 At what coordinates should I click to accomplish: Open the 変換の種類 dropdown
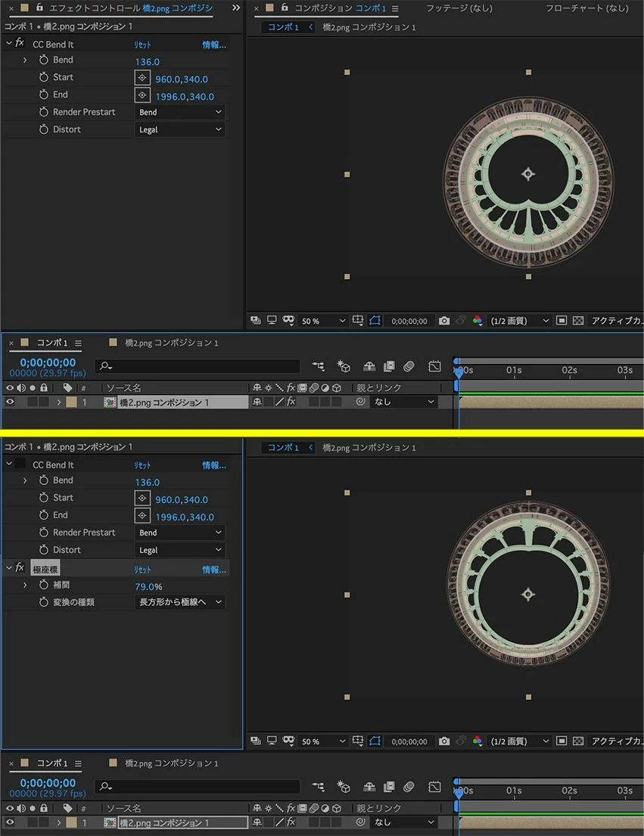[x=179, y=602]
